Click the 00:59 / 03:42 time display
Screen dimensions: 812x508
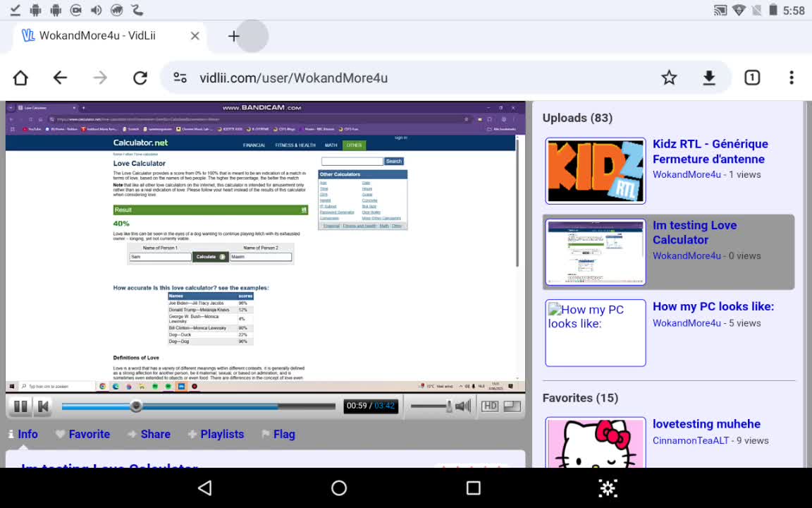371,406
